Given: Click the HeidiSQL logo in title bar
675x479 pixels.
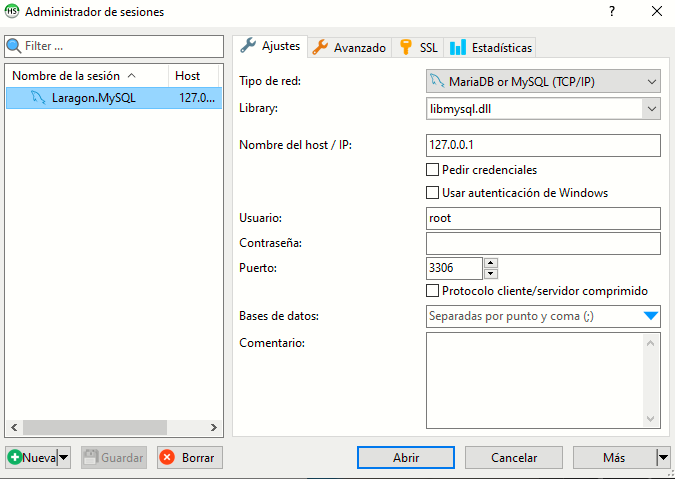Looking at the screenshot, I should pos(12,12).
